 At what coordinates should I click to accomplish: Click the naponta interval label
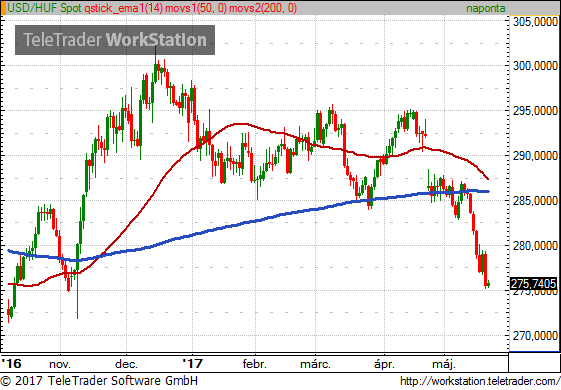point(486,8)
